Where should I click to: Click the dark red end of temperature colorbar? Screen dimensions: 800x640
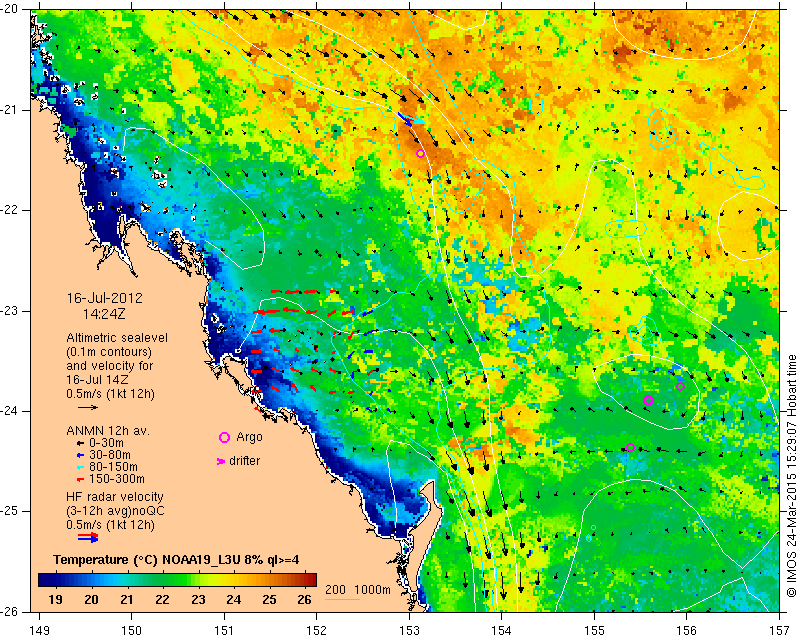tap(310, 580)
